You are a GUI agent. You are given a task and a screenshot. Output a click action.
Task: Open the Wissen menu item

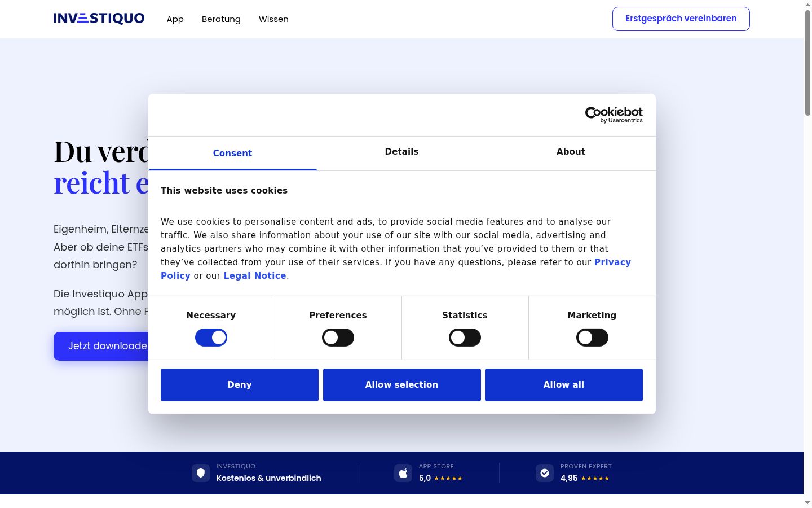(x=273, y=19)
